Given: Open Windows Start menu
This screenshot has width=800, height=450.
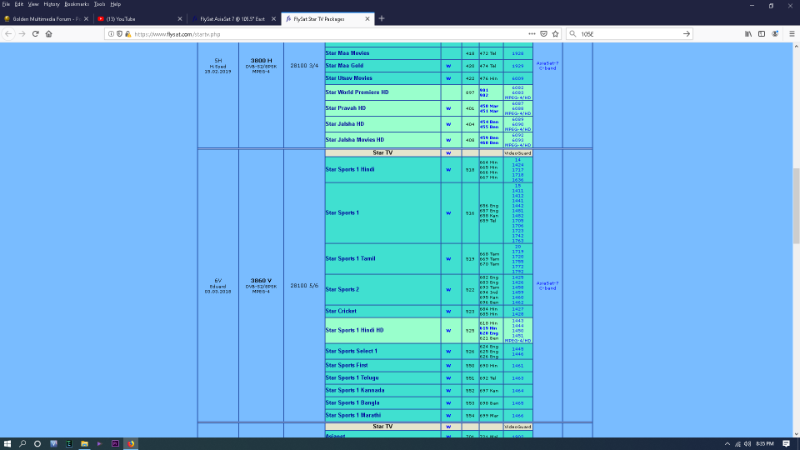Looking at the screenshot, I should (x=7, y=444).
